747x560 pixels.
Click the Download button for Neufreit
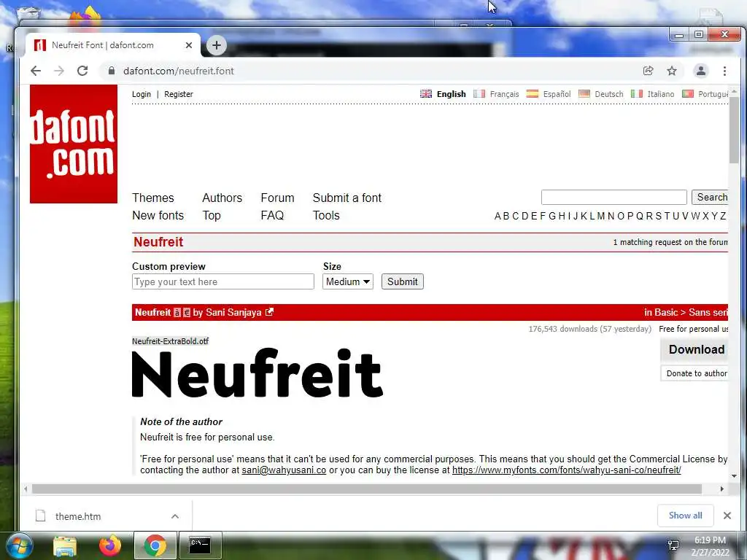click(694, 349)
